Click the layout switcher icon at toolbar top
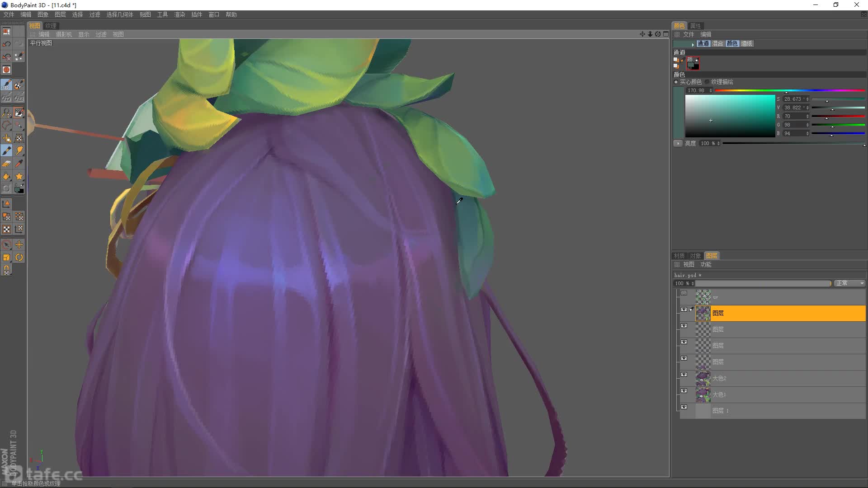 tap(6, 32)
